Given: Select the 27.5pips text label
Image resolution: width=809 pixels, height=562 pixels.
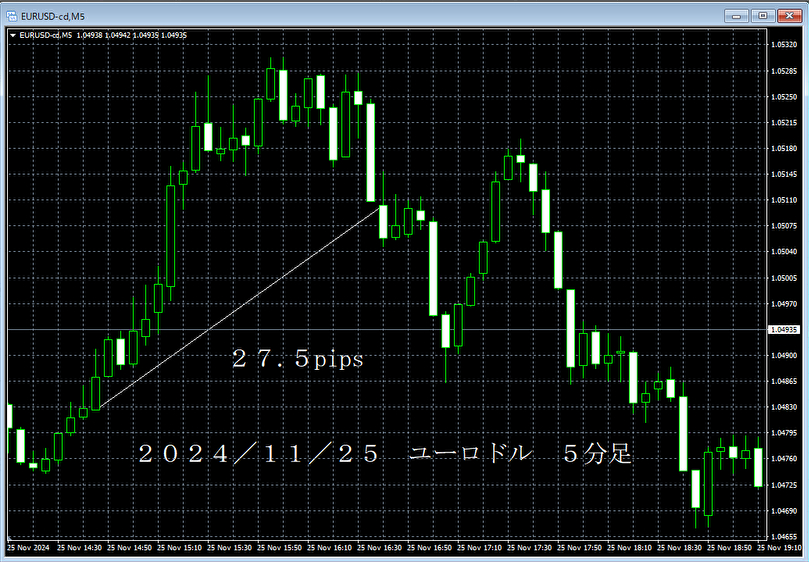Looking at the screenshot, I should 297,359.
